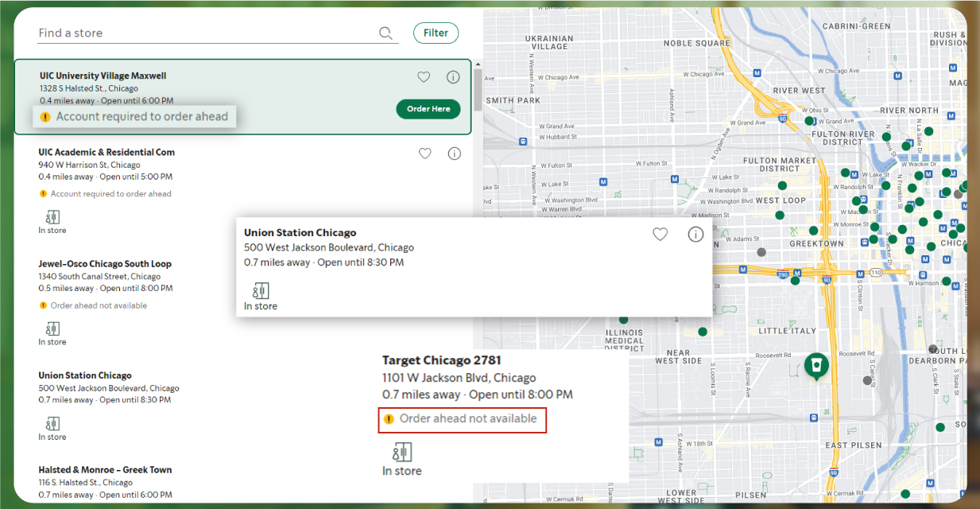Open the Filter options
The width and height of the screenshot is (980, 509).
point(436,33)
